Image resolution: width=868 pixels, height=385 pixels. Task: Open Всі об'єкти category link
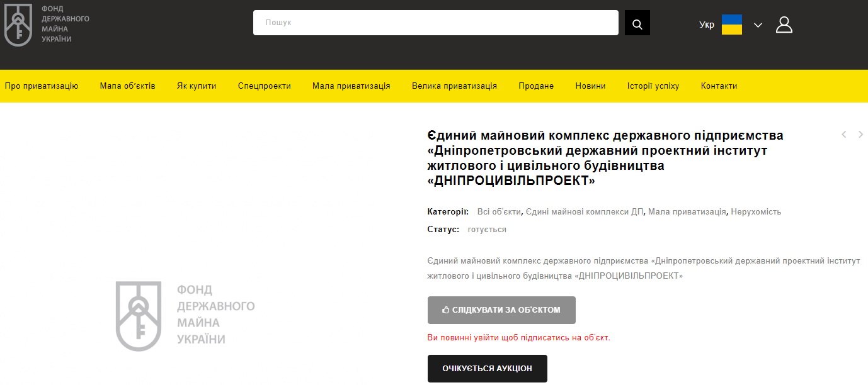coord(499,212)
